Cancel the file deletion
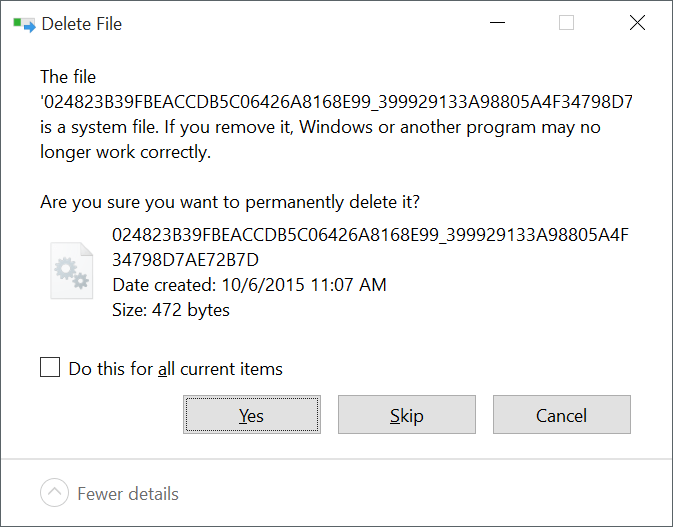The width and height of the screenshot is (673, 527). click(x=561, y=415)
